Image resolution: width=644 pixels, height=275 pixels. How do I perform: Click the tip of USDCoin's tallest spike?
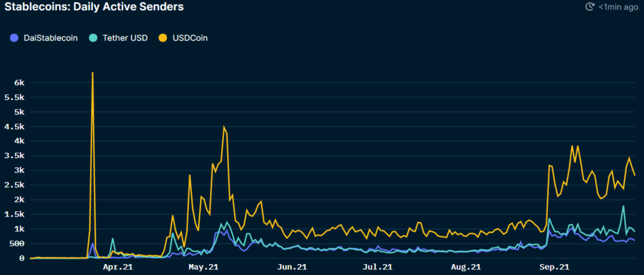coord(92,73)
